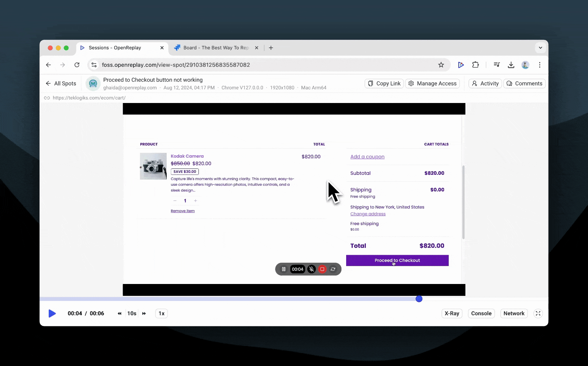Click Add a coupon link
This screenshot has width=588, height=366.
click(x=367, y=157)
